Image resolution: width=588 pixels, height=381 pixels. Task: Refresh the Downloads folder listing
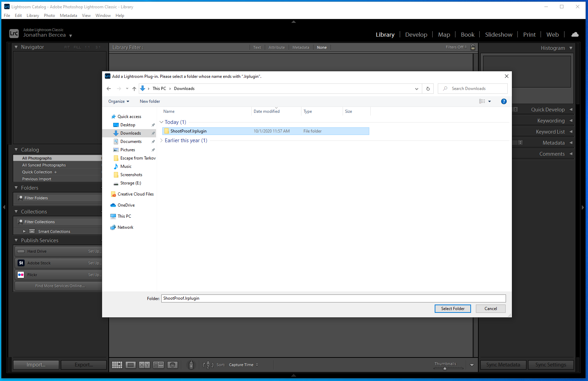click(428, 89)
